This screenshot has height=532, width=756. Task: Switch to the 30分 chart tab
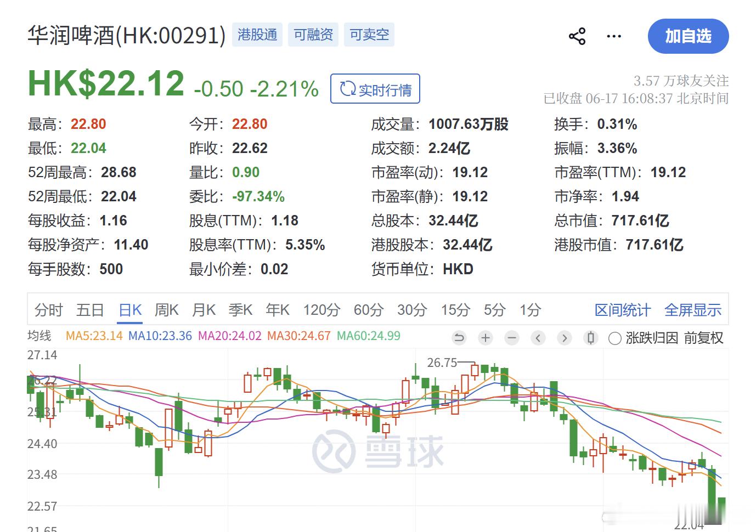pos(412,310)
